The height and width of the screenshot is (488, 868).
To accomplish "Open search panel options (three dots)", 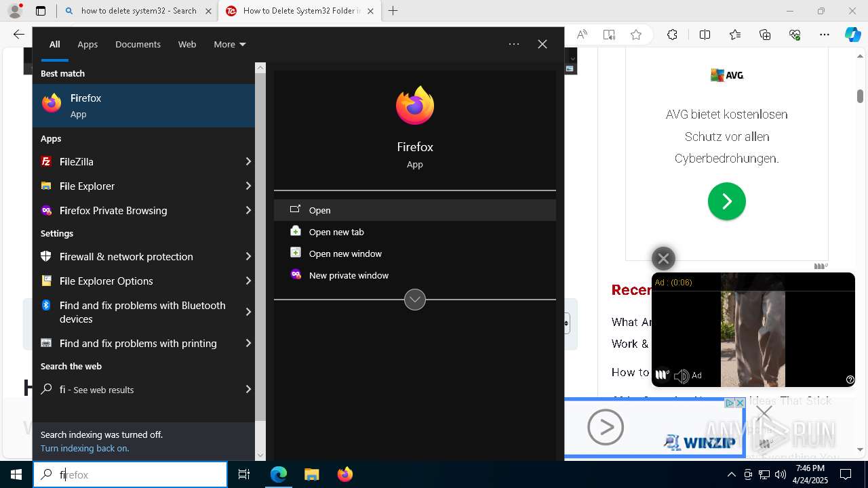I will (x=514, y=44).
